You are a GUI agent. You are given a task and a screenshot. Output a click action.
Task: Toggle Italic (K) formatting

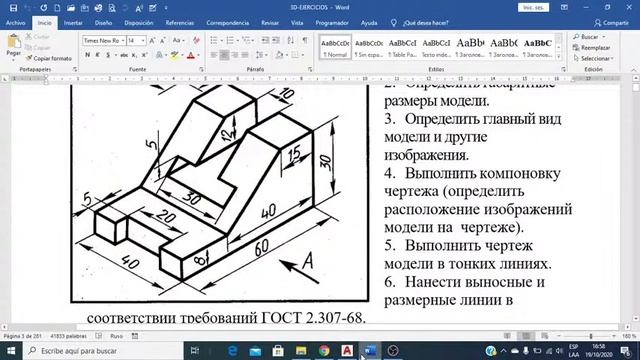pos(98,55)
